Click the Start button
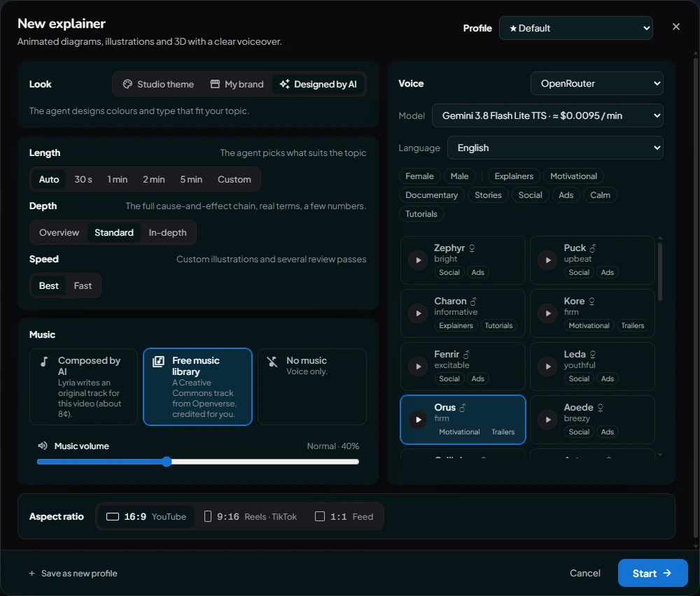Viewport: 700px width, 596px height. tap(652, 573)
